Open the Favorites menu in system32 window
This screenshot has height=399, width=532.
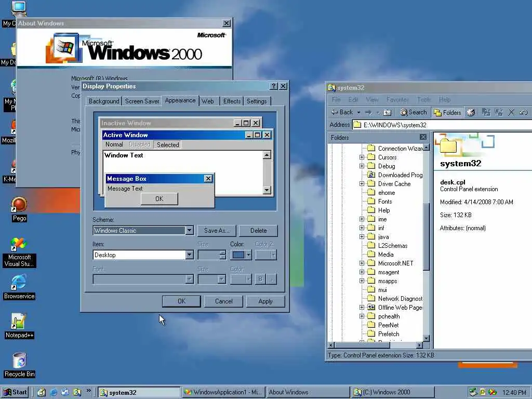(x=397, y=100)
